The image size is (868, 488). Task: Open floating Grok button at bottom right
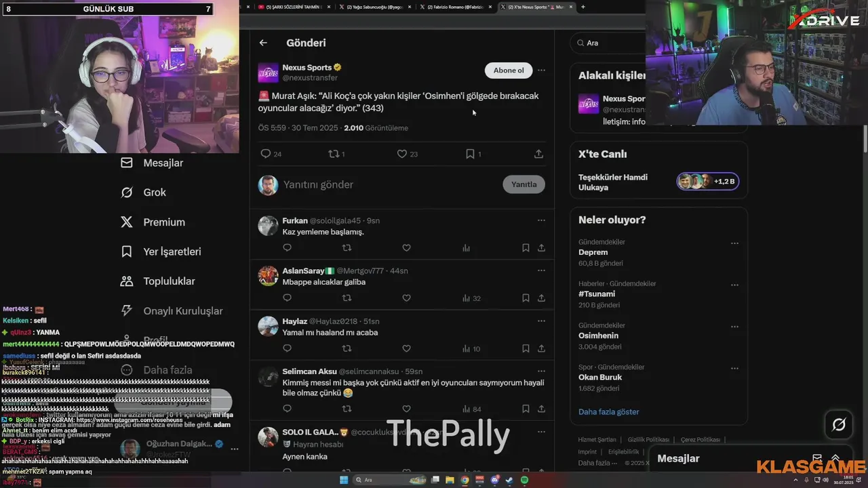(839, 425)
